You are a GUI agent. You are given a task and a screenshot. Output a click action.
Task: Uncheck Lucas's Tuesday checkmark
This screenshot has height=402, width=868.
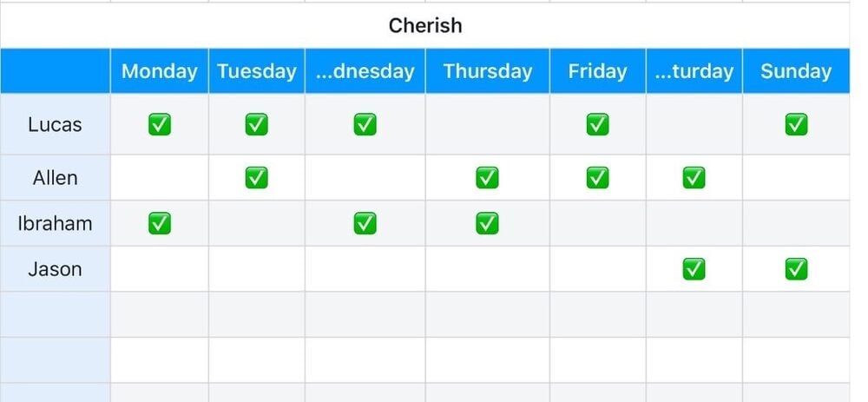coord(256,125)
